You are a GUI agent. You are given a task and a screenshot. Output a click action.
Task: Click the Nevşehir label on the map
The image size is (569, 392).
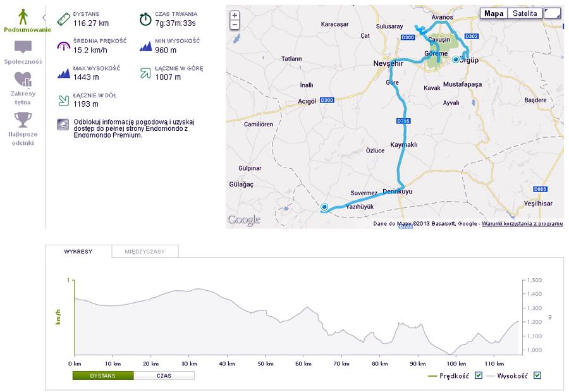388,63
